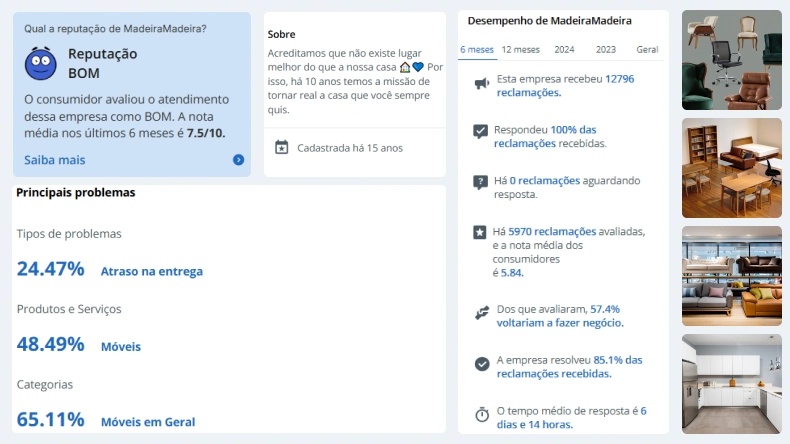Click the Produtos e Serviços label
The width and height of the screenshot is (790, 444).
tap(69, 309)
